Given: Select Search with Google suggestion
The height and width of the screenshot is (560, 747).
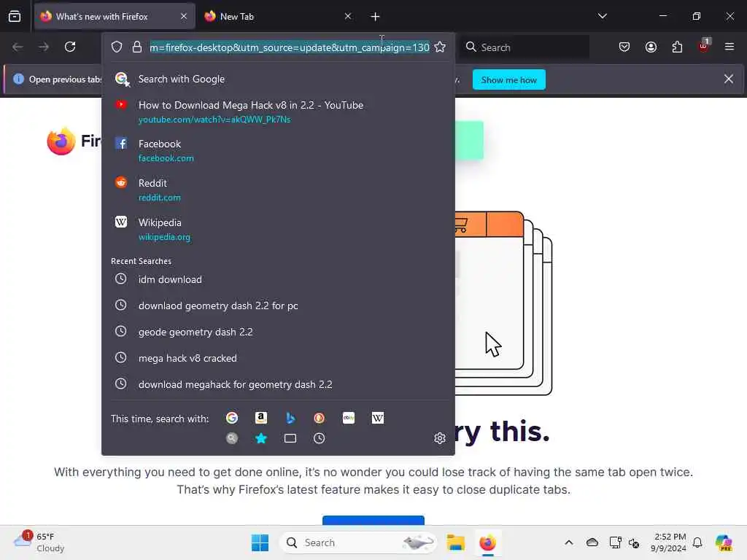Looking at the screenshot, I should [278, 79].
